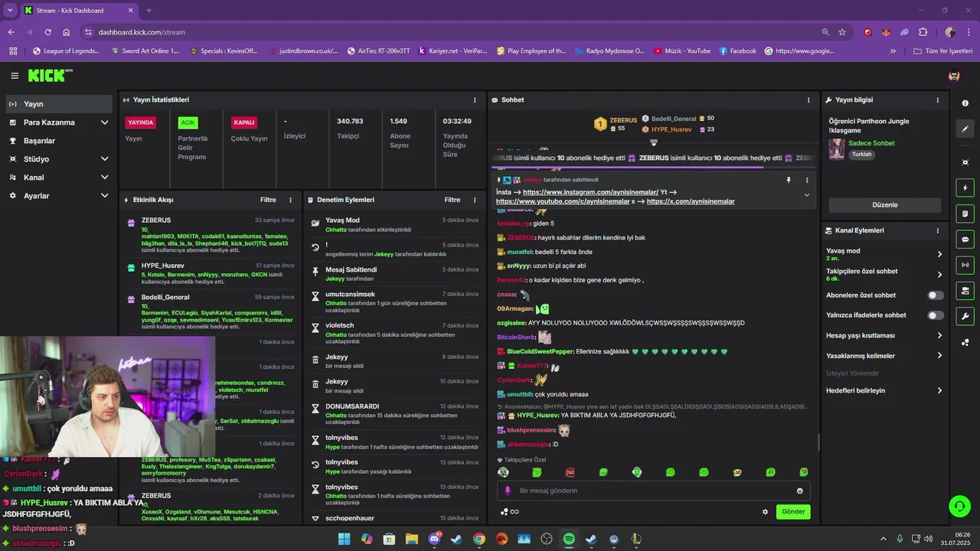Click the chat scrollbar
Screen dimensions: 980x551
pos(818,442)
